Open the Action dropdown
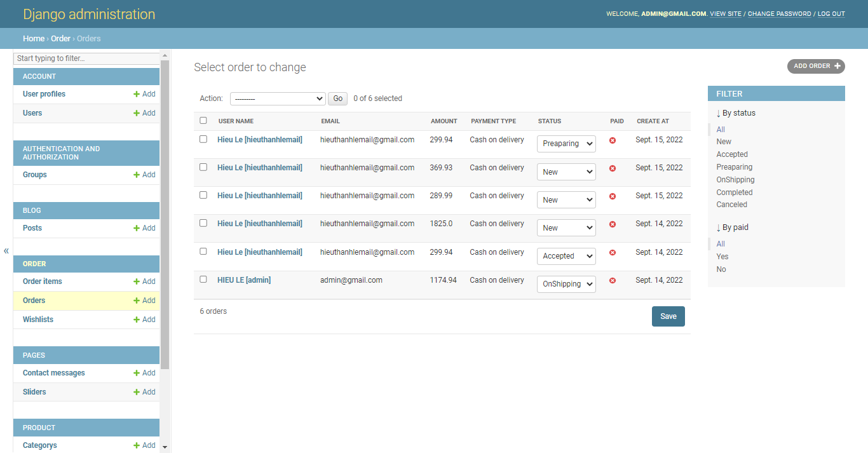This screenshot has height=453, width=868. pos(278,98)
